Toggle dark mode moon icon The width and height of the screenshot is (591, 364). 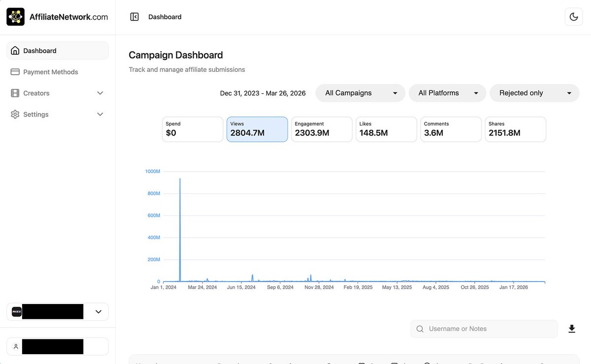[x=573, y=17]
